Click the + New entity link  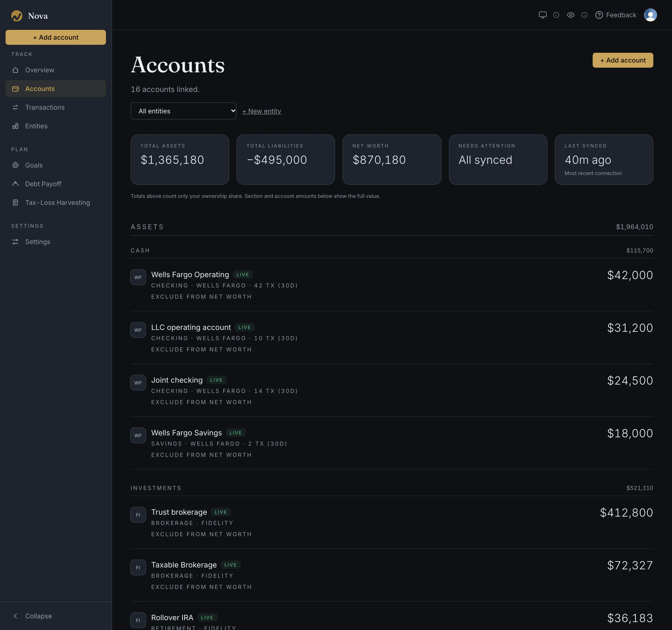click(262, 111)
